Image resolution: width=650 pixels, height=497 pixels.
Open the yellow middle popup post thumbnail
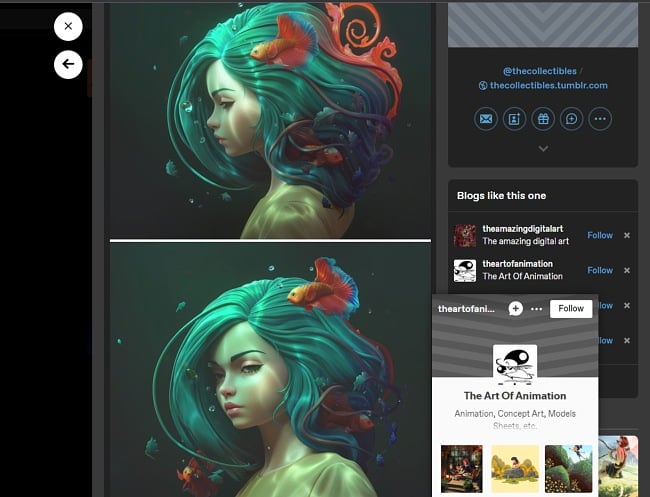pyautogui.click(x=515, y=469)
